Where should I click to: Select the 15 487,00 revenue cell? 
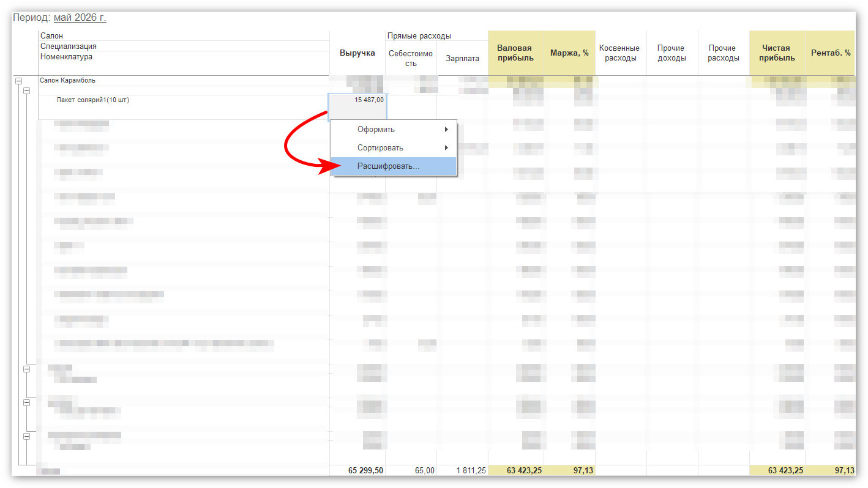coord(357,107)
